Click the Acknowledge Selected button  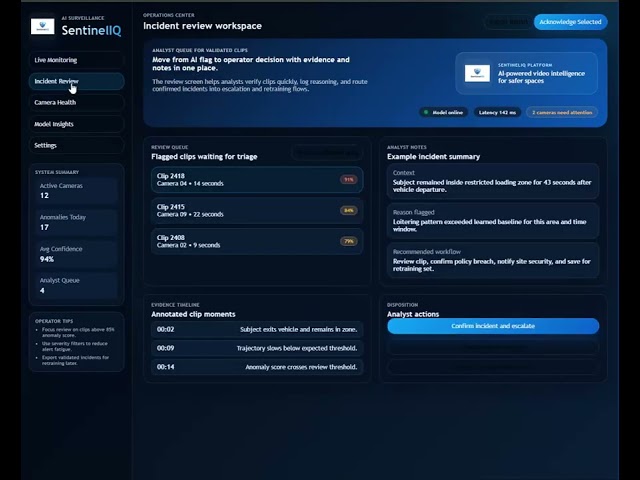(570, 22)
